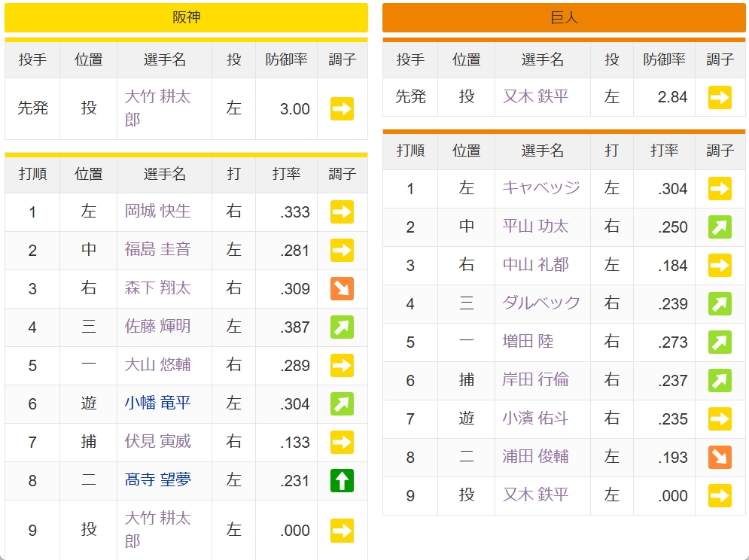
Task: Select the 阪神 team header
Action: (186, 17)
